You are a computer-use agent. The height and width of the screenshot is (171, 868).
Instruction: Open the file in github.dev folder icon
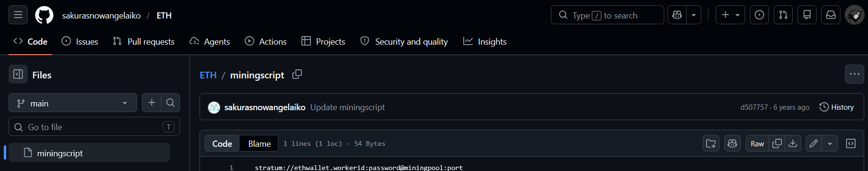711,143
